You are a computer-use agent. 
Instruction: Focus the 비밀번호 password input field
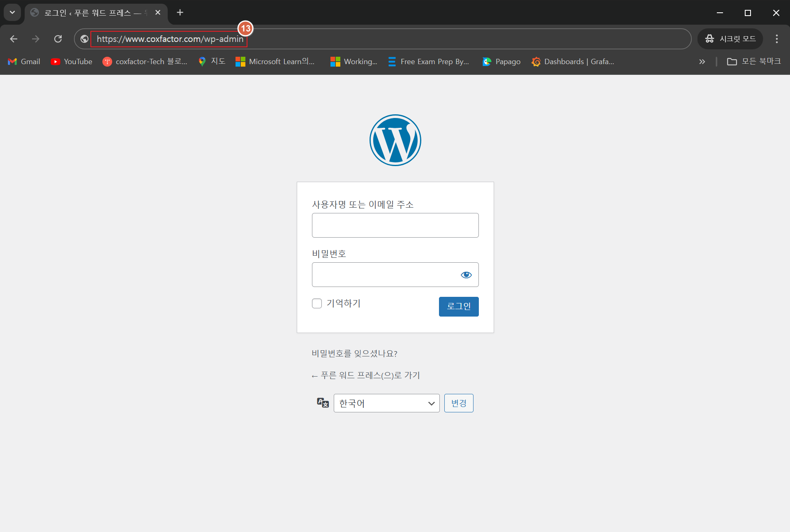point(395,275)
